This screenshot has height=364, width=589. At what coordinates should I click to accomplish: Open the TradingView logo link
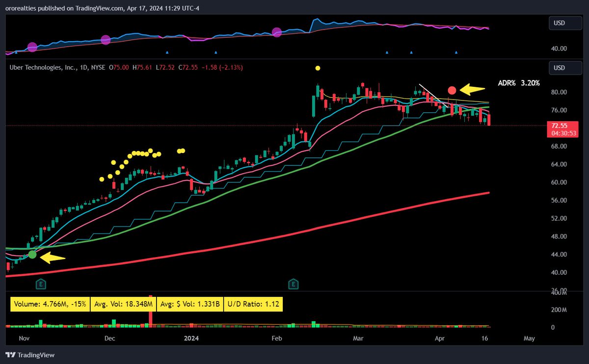coord(30,355)
